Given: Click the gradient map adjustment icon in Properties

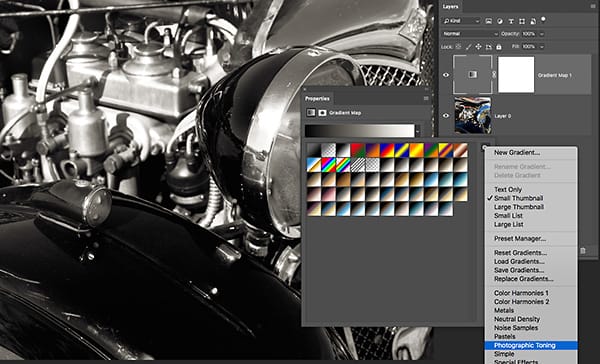Looking at the screenshot, I should (311, 113).
